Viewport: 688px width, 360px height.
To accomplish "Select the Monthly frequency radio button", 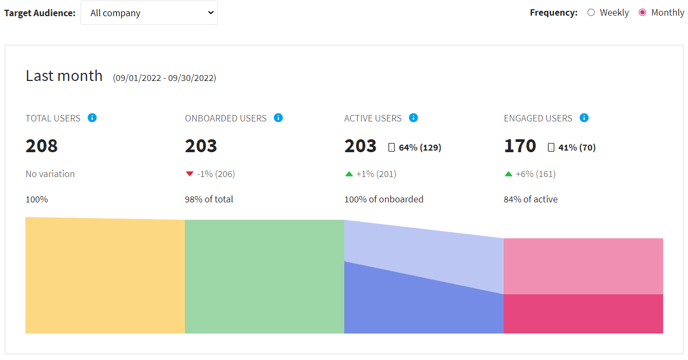I will coord(642,13).
